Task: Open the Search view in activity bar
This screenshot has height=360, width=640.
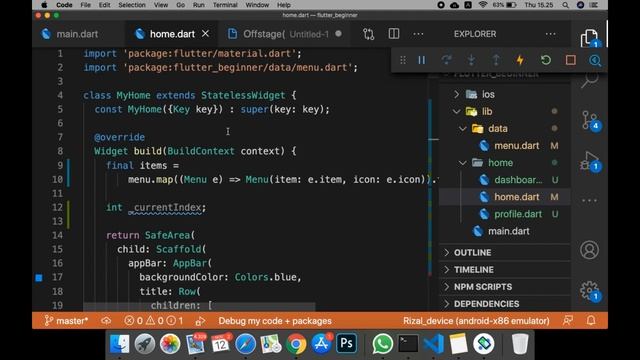Action: pos(589,79)
